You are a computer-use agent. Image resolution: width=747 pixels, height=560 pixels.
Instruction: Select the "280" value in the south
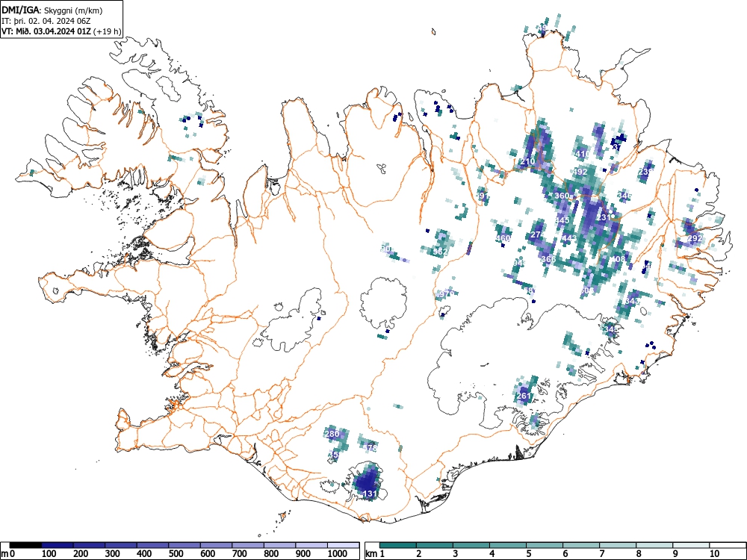331,434
